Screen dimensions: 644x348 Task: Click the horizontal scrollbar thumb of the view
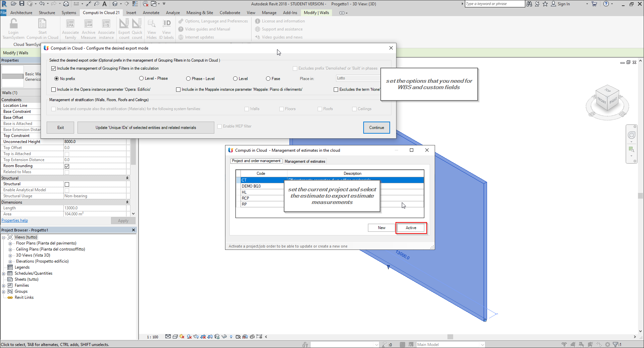[450, 337]
